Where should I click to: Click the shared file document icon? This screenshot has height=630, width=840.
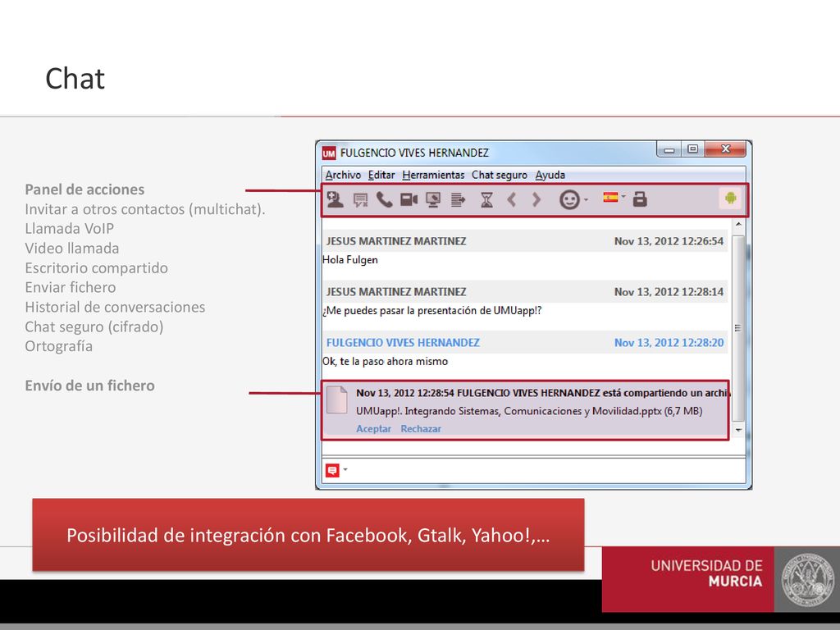coord(337,399)
